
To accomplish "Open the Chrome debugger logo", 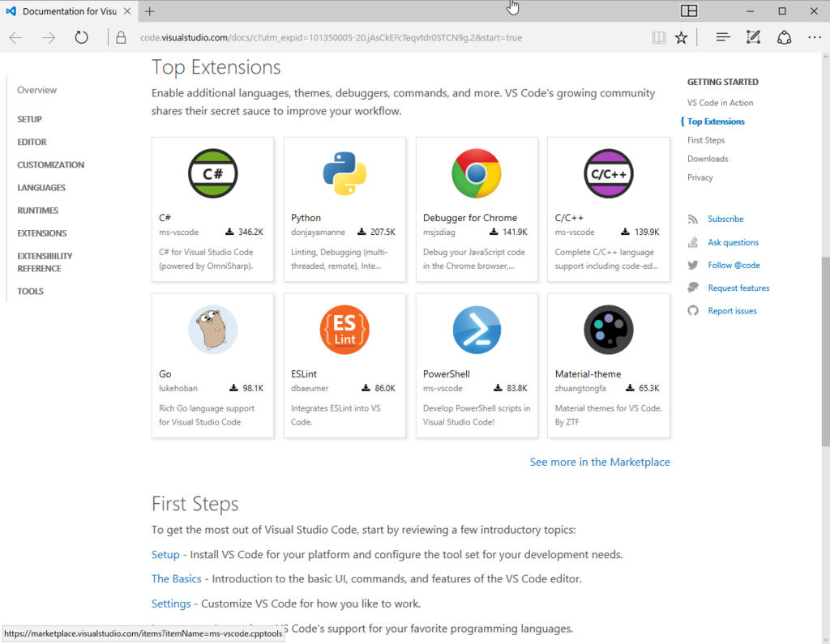I will coord(477,173).
